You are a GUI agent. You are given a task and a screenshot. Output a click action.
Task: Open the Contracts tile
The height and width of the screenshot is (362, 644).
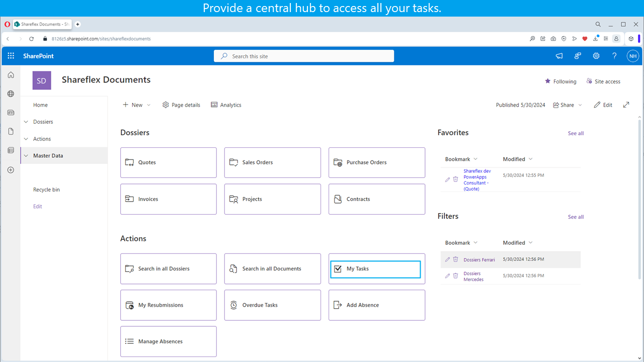point(377,199)
